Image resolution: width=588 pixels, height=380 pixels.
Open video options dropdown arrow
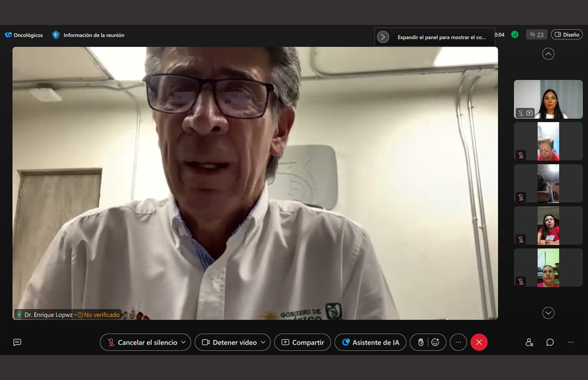coord(263,342)
